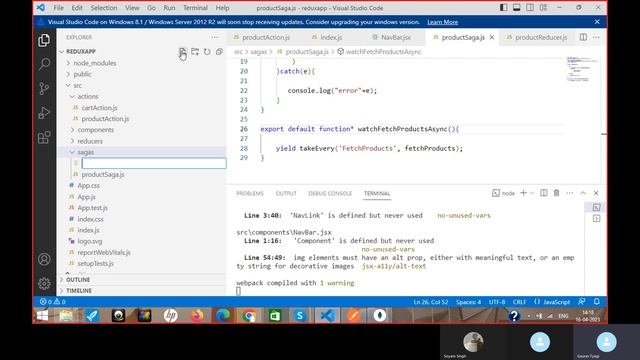Viewport: 640px width, 360px height.
Task: Open the Accounts menu icon
Action: [44, 259]
